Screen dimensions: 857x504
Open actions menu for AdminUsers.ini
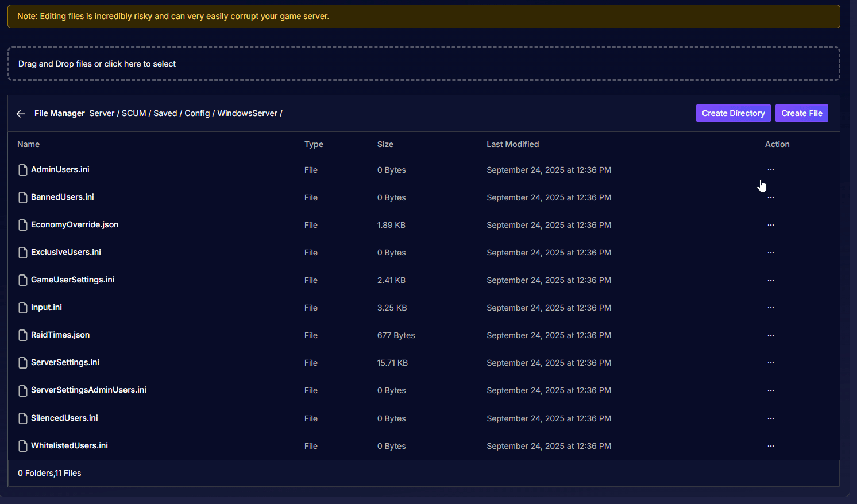770,170
